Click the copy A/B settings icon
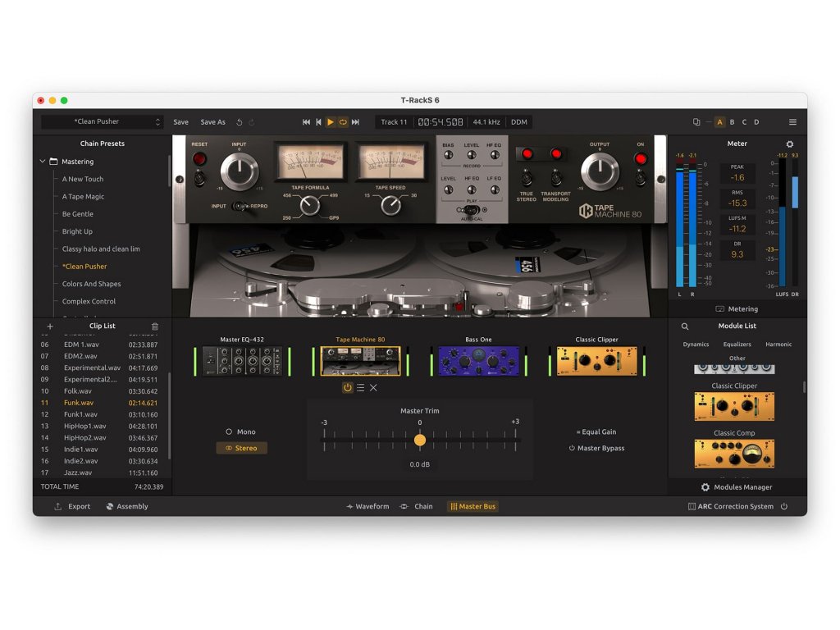This screenshot has width=840, height=630. coord(696,122)
